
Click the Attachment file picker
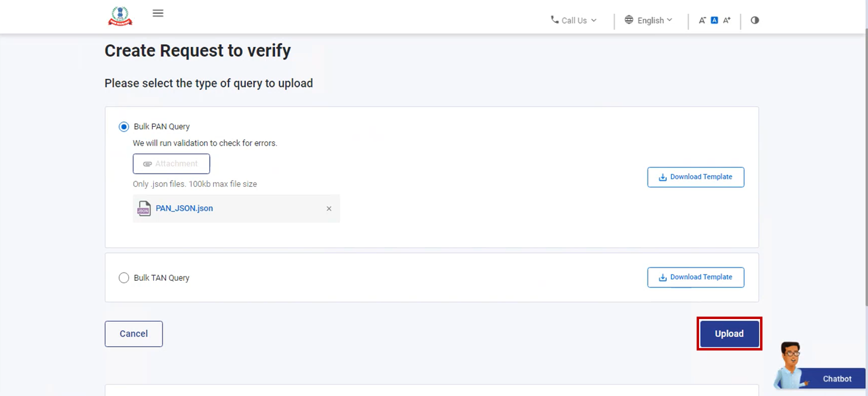171,164
